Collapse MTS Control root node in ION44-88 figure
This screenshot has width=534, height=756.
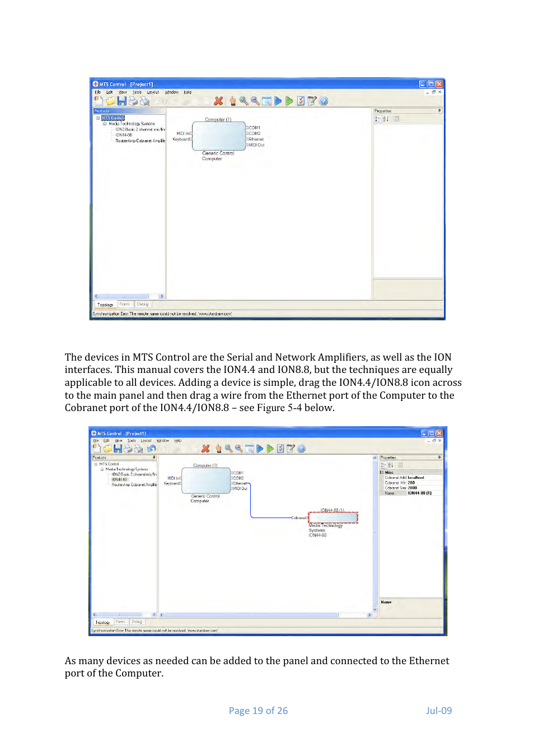coord(96,464)
